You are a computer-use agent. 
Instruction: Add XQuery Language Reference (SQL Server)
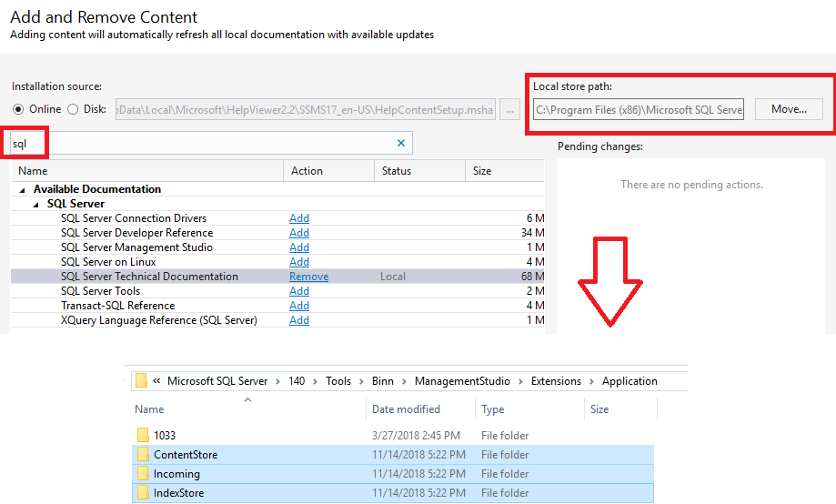pos(299,320)
